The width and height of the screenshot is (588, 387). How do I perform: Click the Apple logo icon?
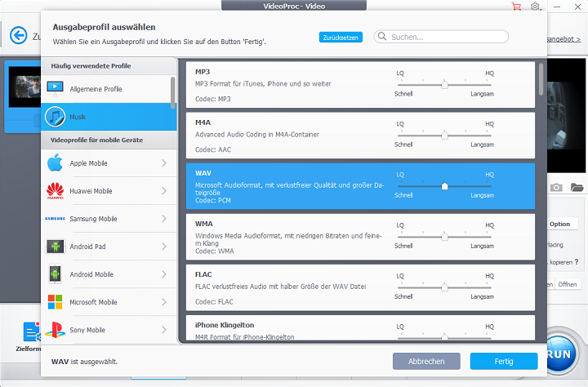click(56, 162)
